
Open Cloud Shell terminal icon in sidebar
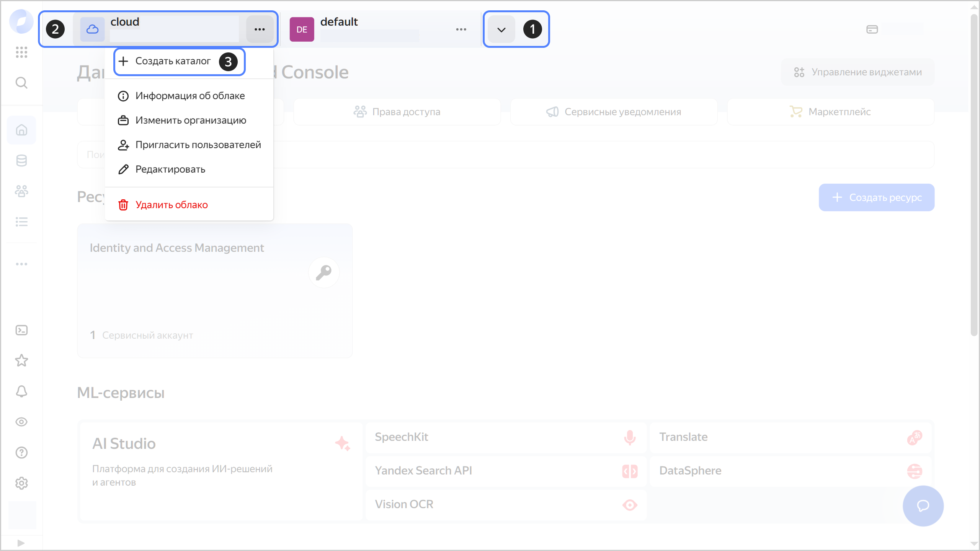click(x=21, y=330)
